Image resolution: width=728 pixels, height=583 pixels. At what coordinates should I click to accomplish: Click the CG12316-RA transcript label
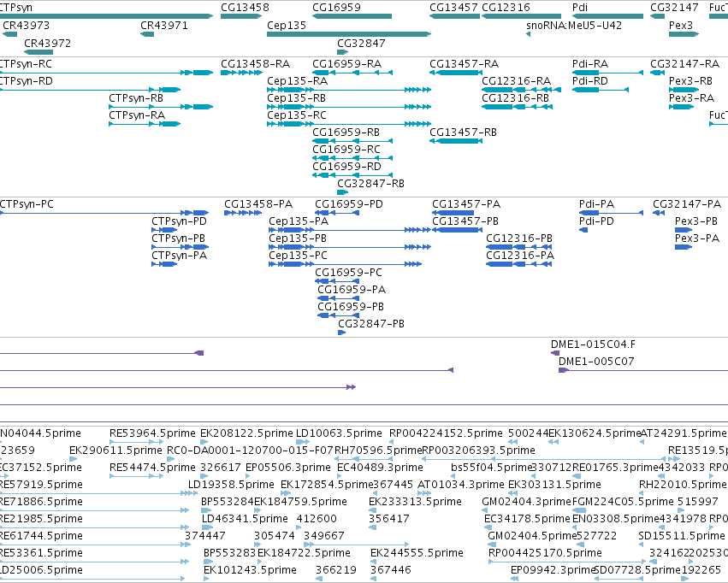[517, 80]
